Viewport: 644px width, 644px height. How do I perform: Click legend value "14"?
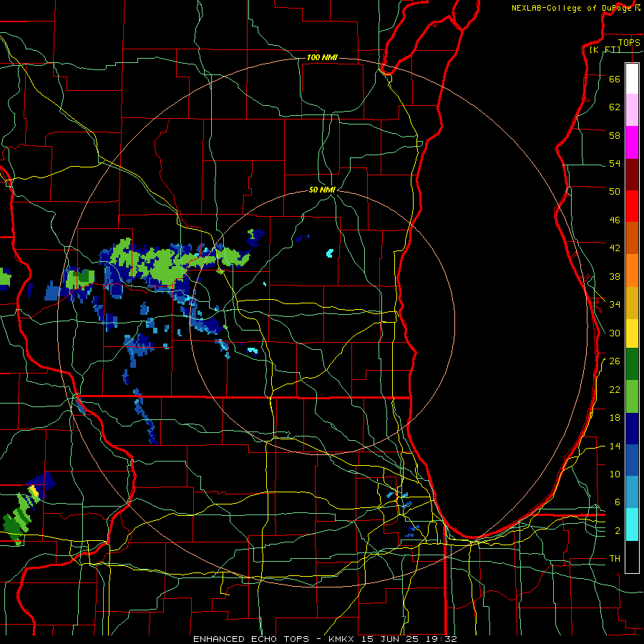tap(615, 446)
